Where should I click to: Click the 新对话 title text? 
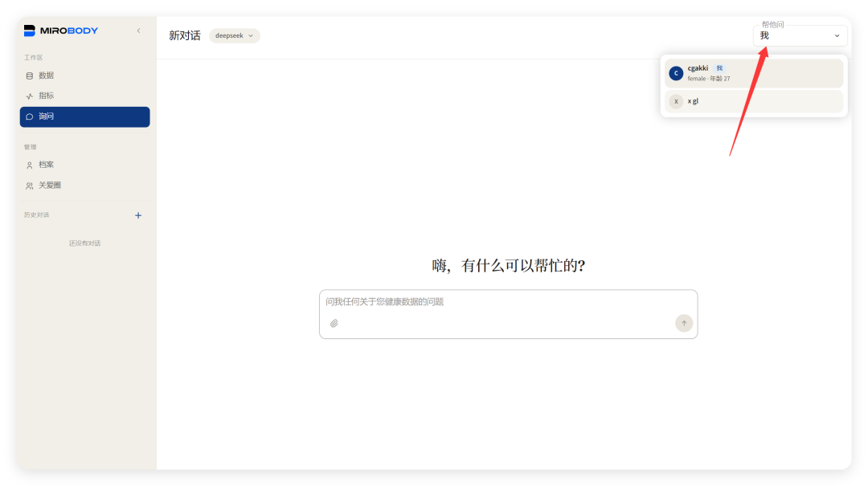pyautogui.click(x=185, y=36)
